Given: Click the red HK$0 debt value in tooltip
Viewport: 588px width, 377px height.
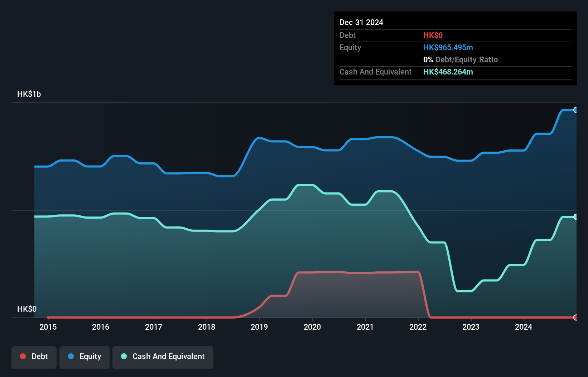Looking at the screenshot, I should pos(433,35).
